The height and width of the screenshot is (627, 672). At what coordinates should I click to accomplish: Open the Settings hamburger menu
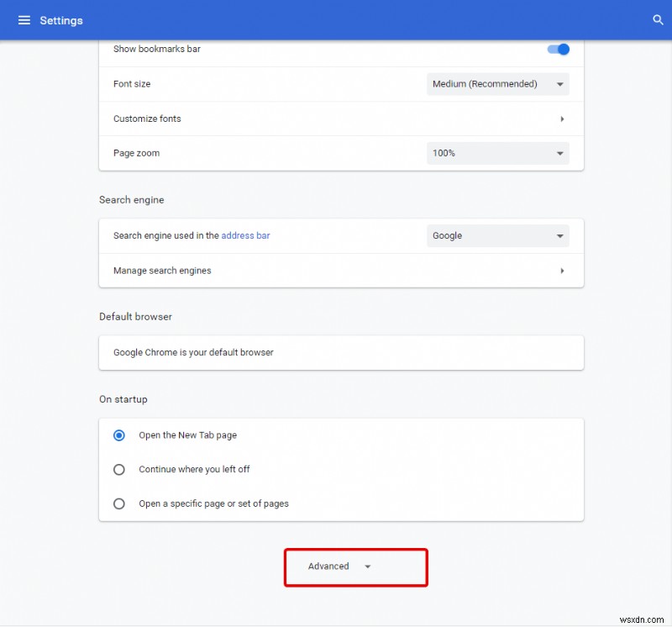24,20
